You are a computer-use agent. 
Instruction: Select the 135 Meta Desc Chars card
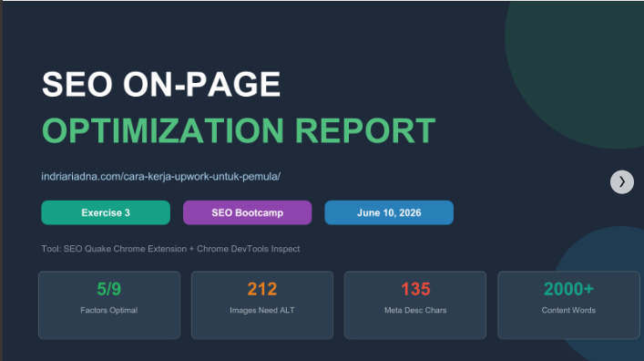[x=415, y=305]
